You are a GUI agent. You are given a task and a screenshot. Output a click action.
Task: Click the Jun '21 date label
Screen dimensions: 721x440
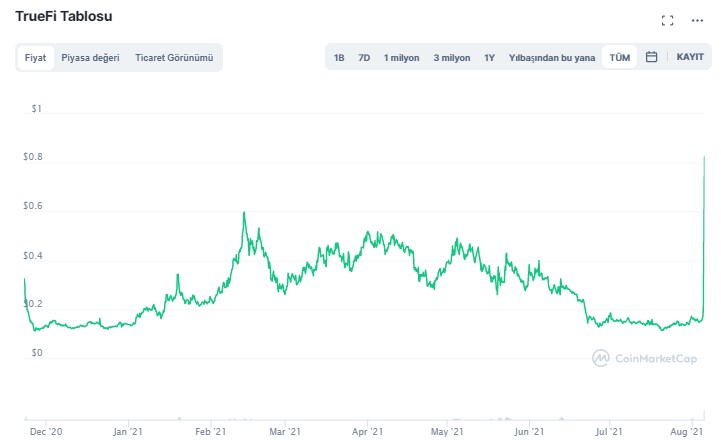click(x=529, y=432)
